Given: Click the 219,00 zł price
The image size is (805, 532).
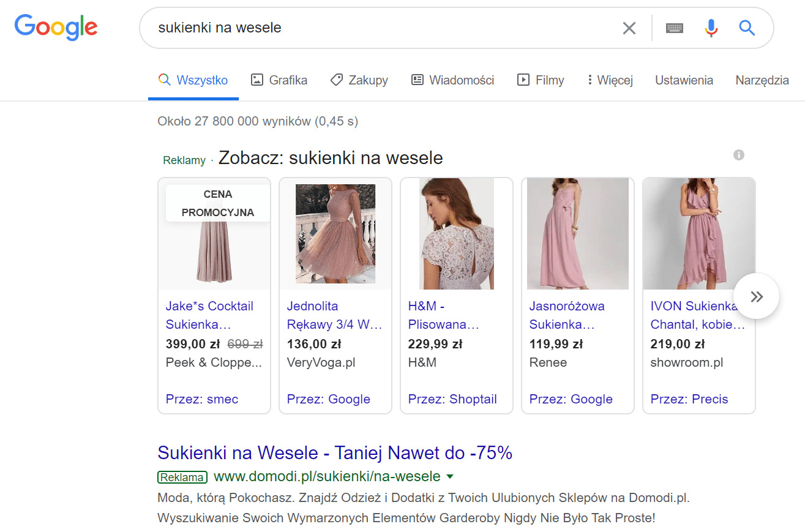Looking at the screenshot, I should click(678, 343).
